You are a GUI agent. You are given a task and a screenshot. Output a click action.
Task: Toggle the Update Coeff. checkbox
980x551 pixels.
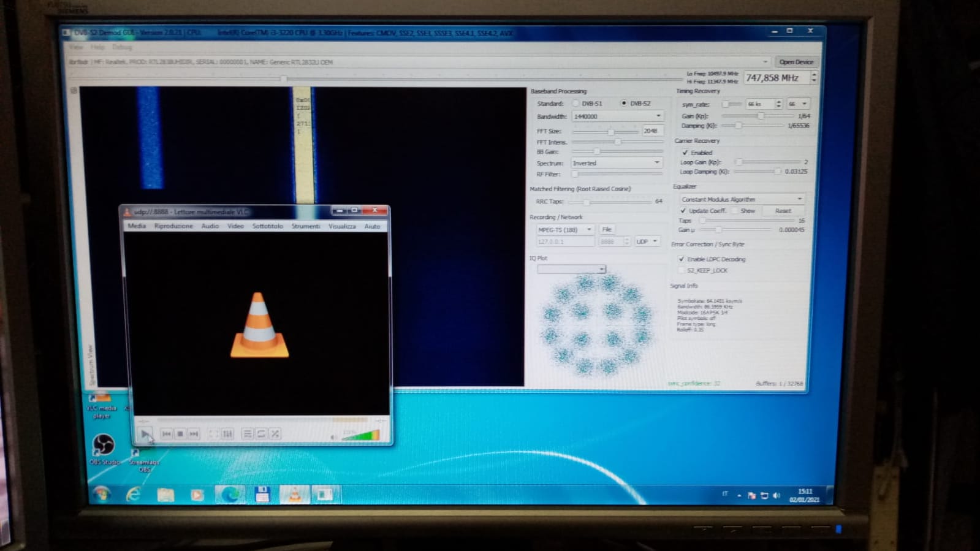[683, 211]
